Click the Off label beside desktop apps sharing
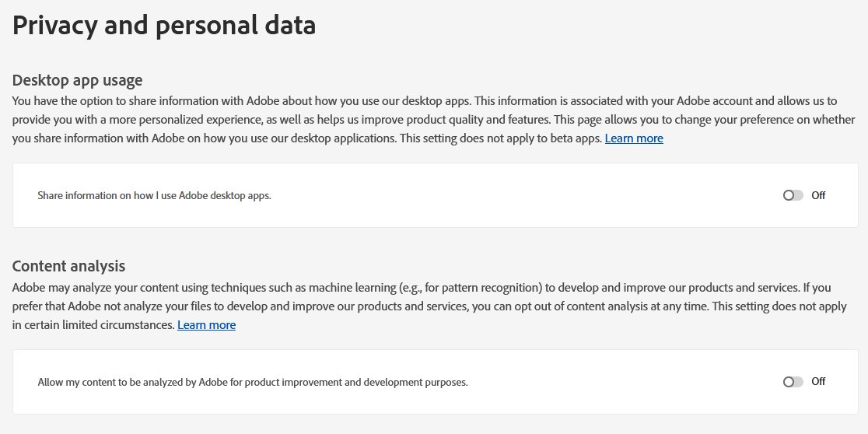This screenshot has width=868, height=434. pos(818,195)
